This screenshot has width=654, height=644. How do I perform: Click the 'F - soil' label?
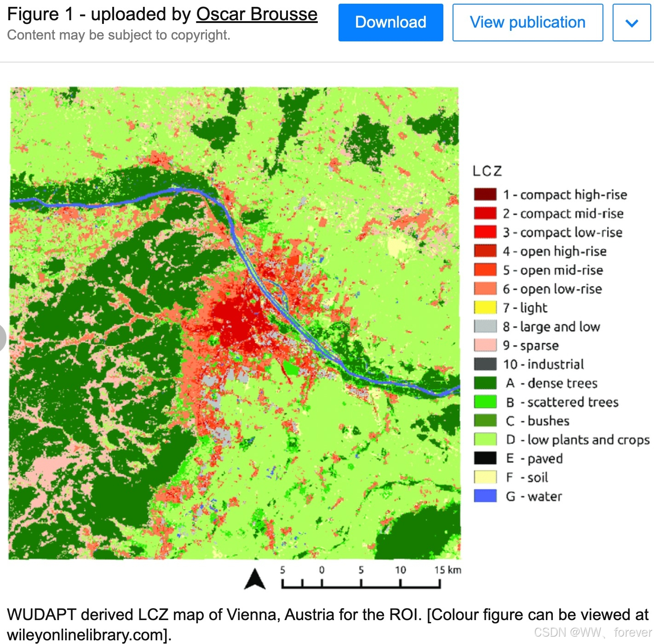tap(527, 477)
